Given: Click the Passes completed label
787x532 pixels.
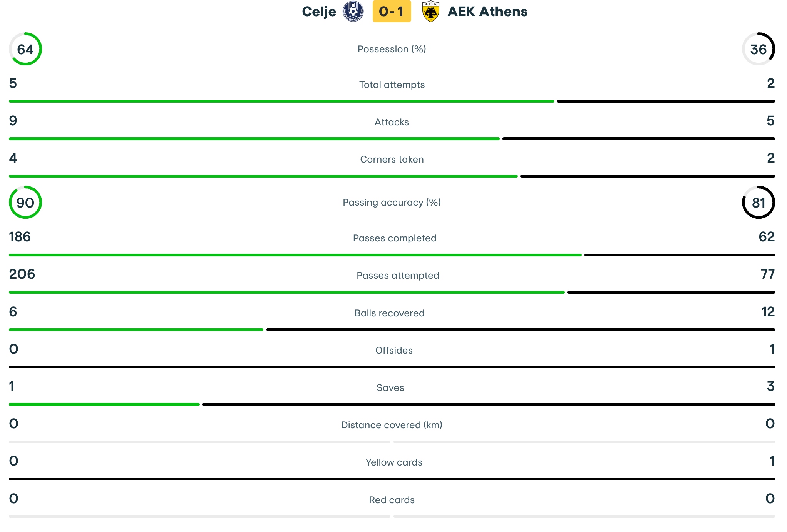Looking at the screenshot, I should click(x=395, y=238).
